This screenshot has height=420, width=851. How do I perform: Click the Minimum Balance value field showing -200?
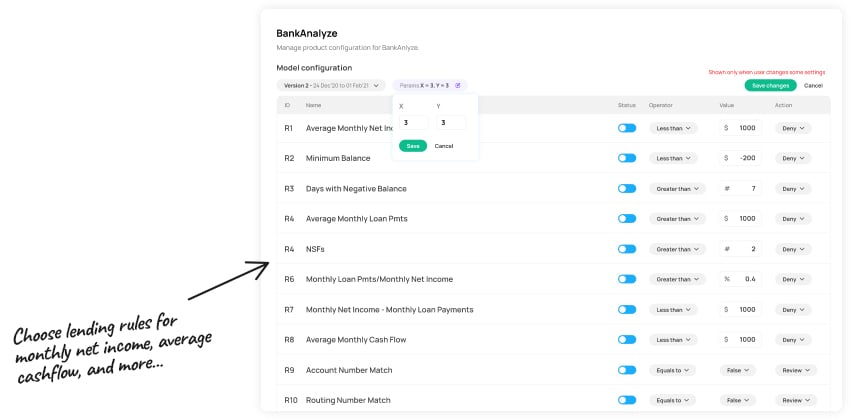[x=740, y=158]
